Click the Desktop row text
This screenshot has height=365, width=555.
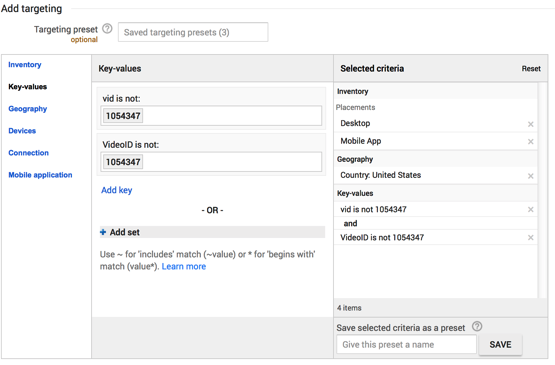[355, 123]
